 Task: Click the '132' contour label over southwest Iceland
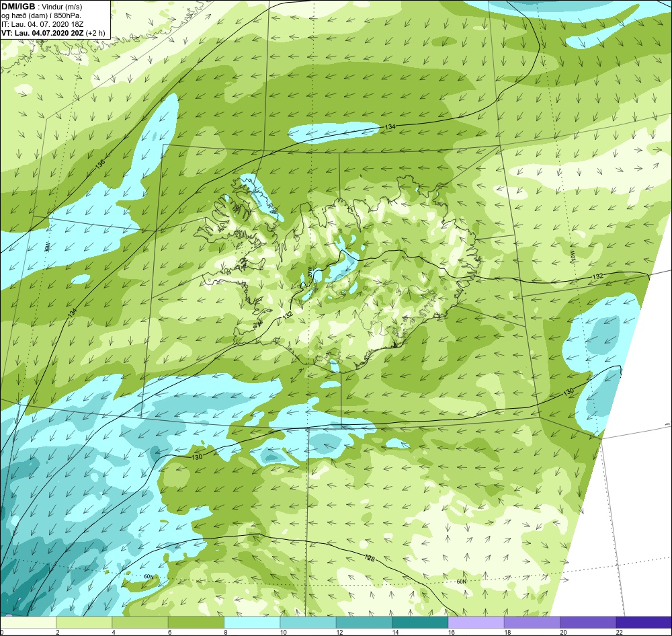(x=288, y=315)
